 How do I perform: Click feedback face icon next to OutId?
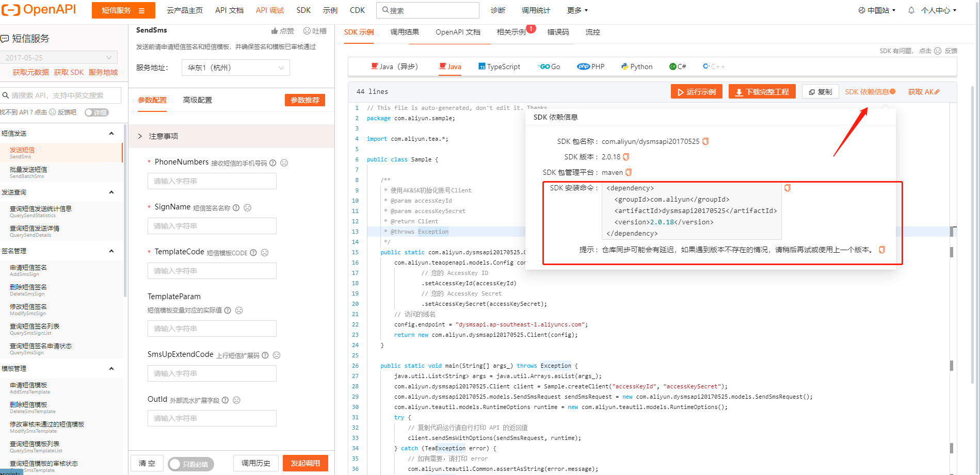tap(236, 400)
